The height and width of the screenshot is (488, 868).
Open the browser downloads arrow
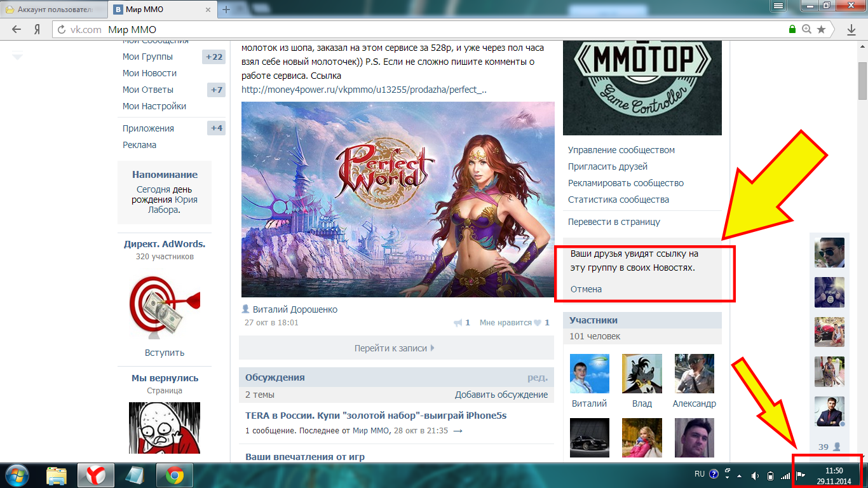pos(851,29)
